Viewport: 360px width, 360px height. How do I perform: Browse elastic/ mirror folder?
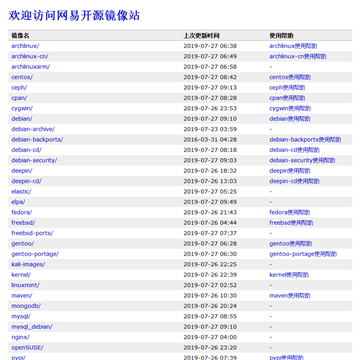click(x=21, y=192)
